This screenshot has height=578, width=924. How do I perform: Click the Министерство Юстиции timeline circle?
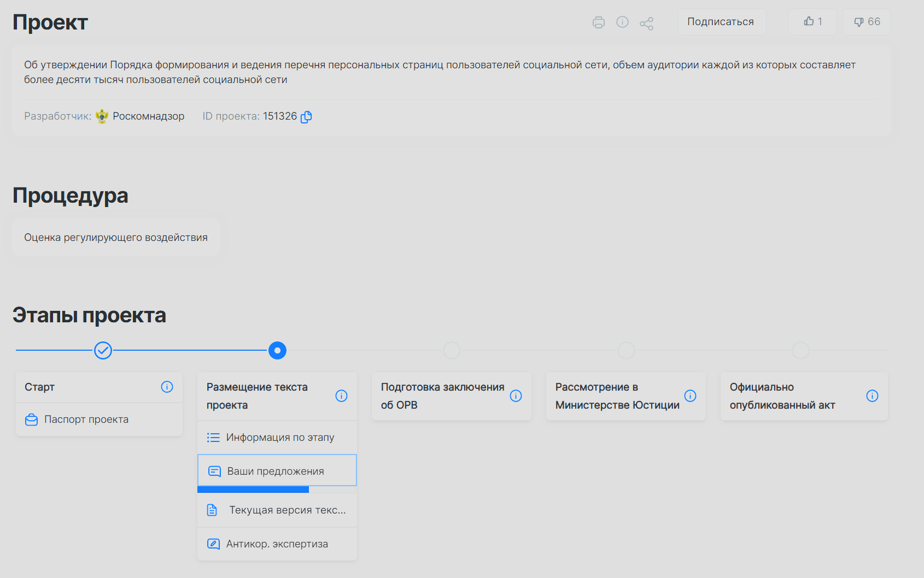(626, 350)
